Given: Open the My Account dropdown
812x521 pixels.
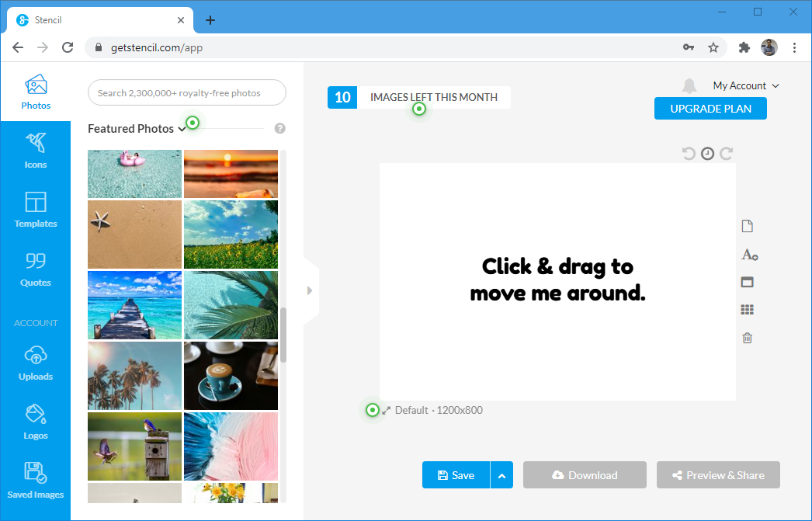Looking at the screenshot, I should click(746, 86).
